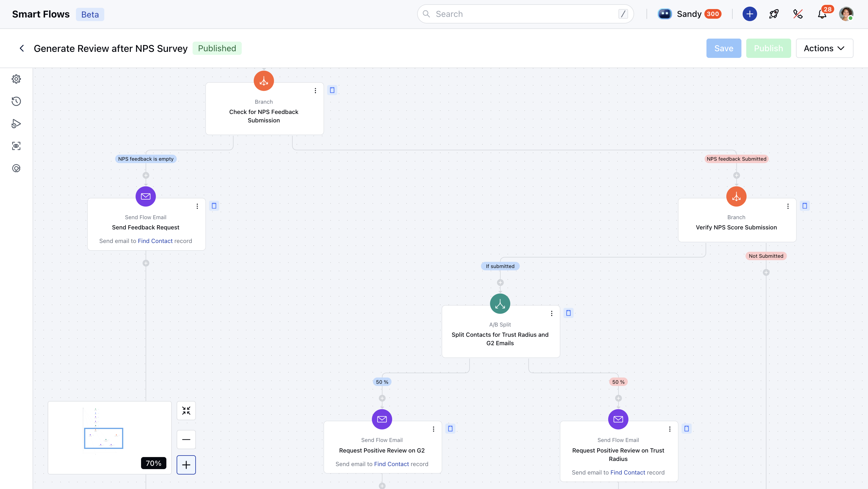This screenshot has width=868, height=489.
Task: Open three-dot menu on Request Positive Review on G2
Action: [433, 429]
